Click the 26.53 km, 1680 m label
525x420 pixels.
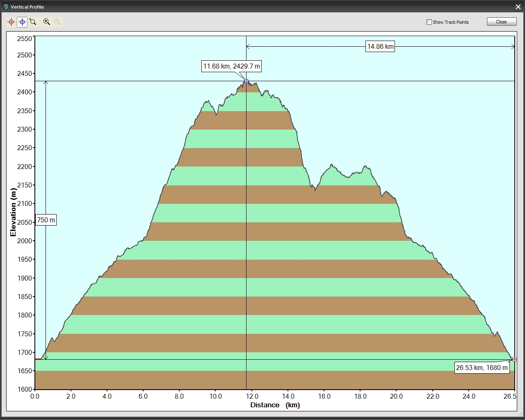482,367
